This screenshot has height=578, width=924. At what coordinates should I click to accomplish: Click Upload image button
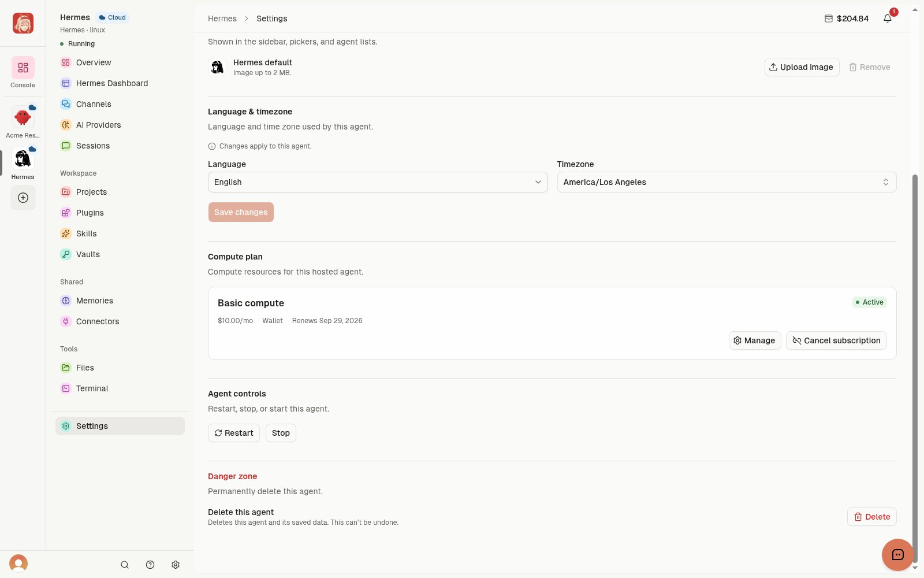[x=802, y=67]
